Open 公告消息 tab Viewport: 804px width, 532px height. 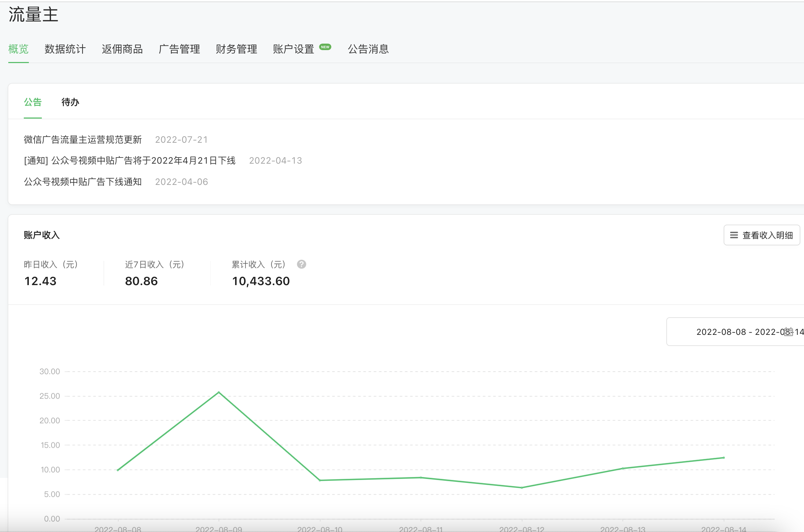point(368,49)
